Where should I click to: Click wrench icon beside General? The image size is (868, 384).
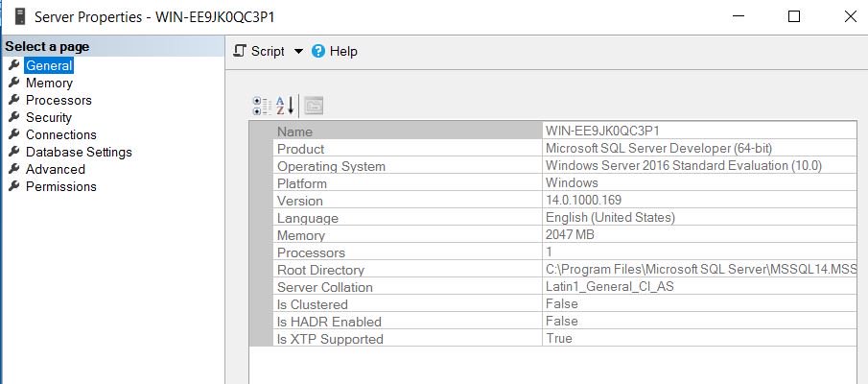pos(14,65)
